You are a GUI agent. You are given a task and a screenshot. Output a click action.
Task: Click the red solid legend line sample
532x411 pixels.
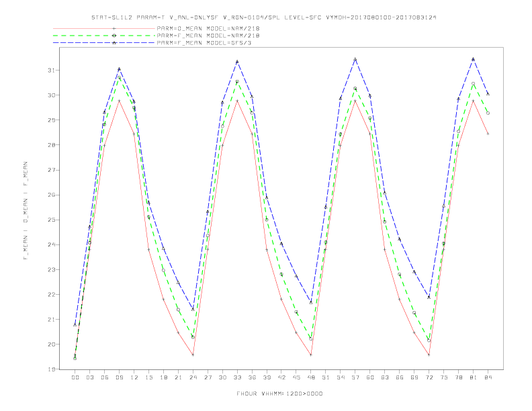104,28
